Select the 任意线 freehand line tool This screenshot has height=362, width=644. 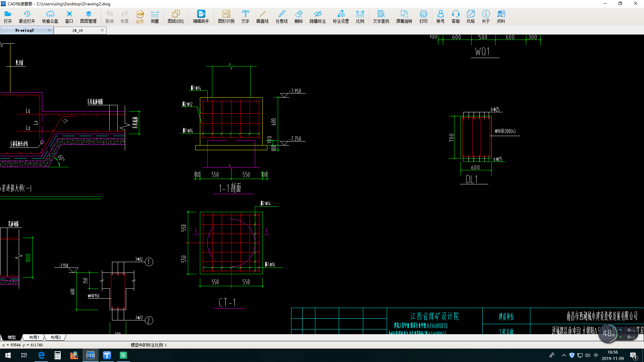tap(281, 16)
